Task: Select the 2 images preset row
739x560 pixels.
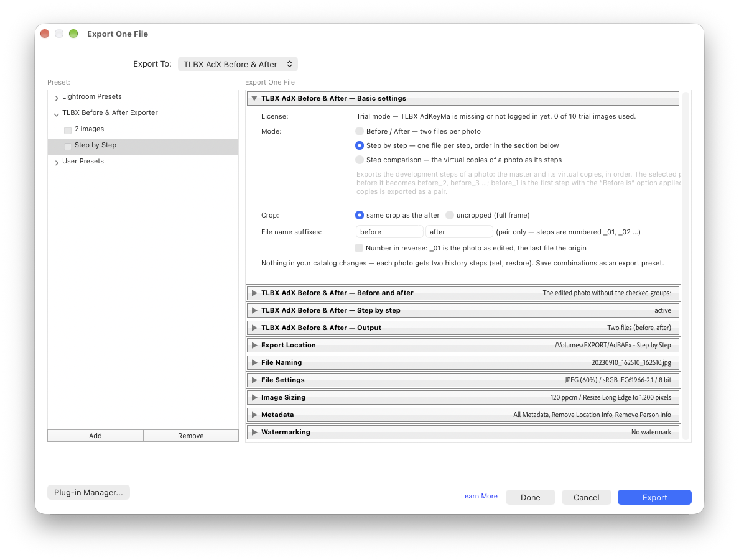Action: click(143, 129)
